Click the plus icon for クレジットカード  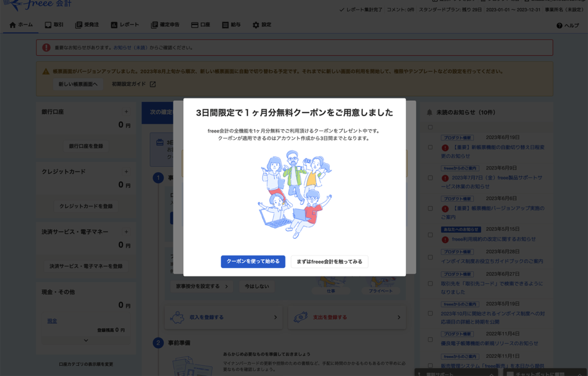126,171
